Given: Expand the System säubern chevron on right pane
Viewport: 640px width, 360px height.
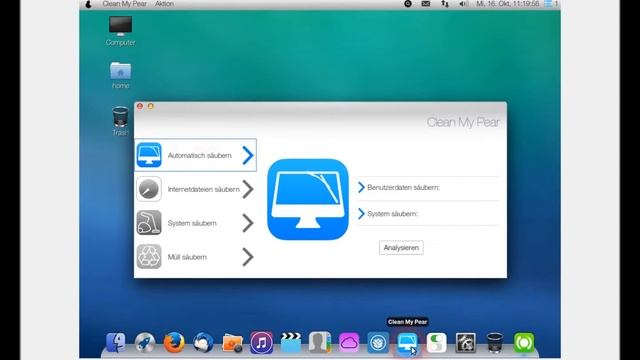Looking at the screenshot, I should (x=361, y=213).
